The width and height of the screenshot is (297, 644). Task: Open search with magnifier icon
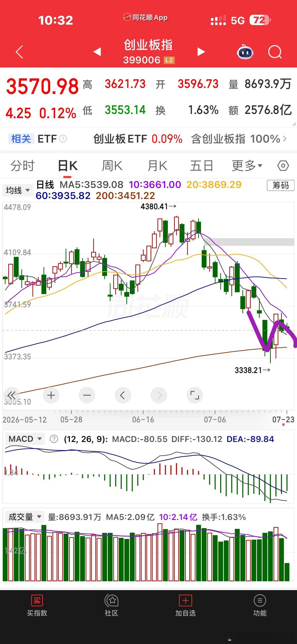(x=275, y=52)
